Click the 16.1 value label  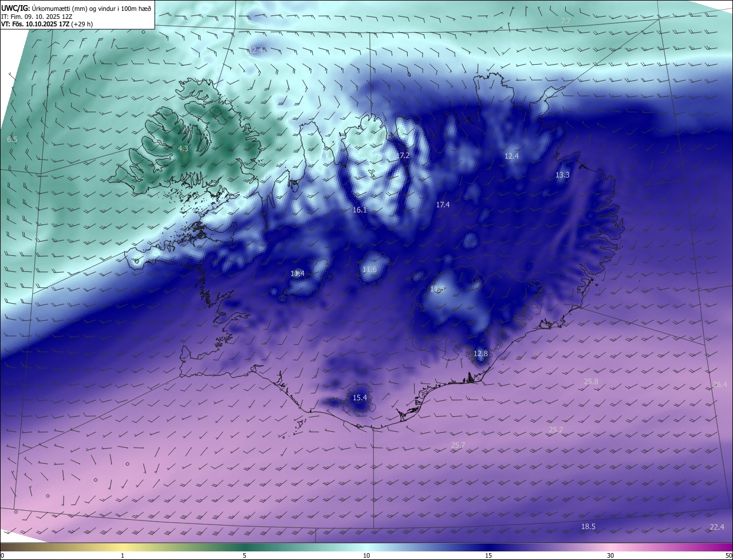point(360,211)
